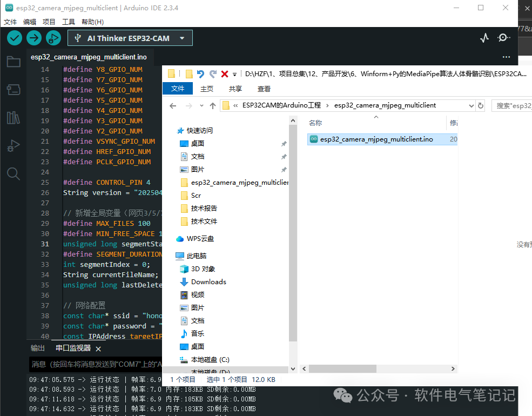Click the Downloads blue arrow icon

[x=184, y=282]
